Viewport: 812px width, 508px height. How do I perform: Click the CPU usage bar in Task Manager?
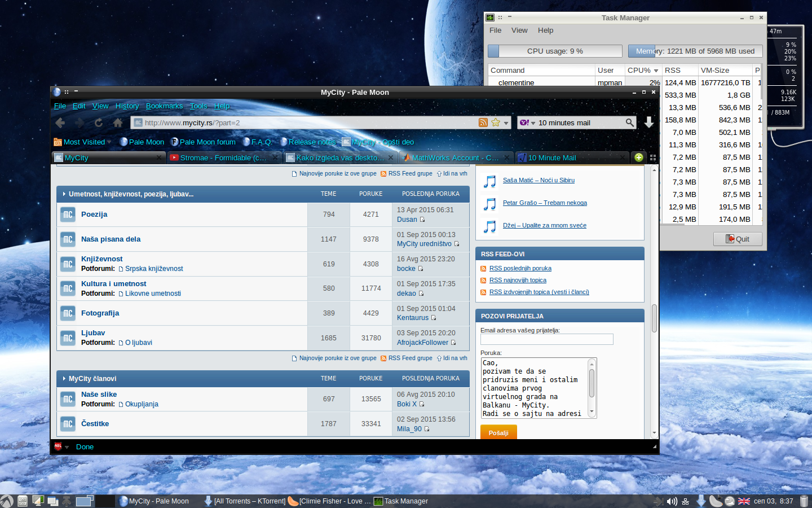[555, 51]
